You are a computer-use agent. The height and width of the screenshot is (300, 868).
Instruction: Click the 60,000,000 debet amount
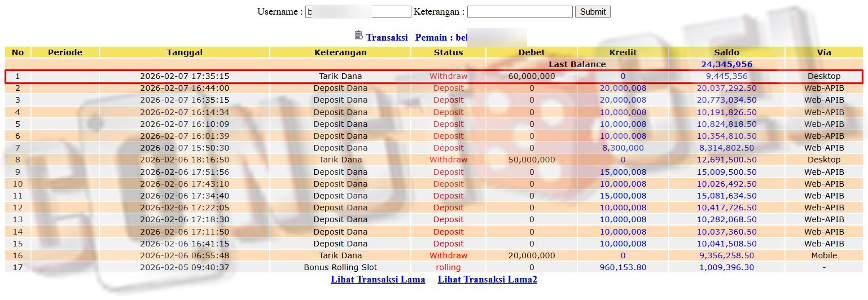point(531,76)
